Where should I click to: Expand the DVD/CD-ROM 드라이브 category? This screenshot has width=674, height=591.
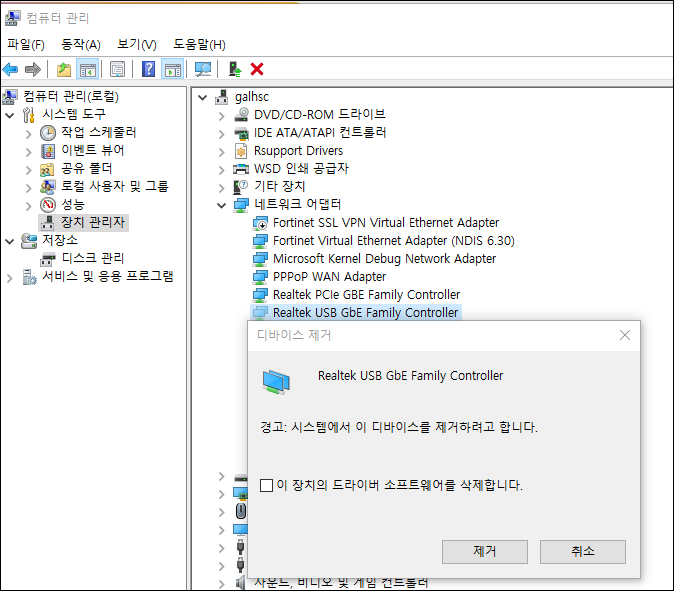[x=222, y=115]
